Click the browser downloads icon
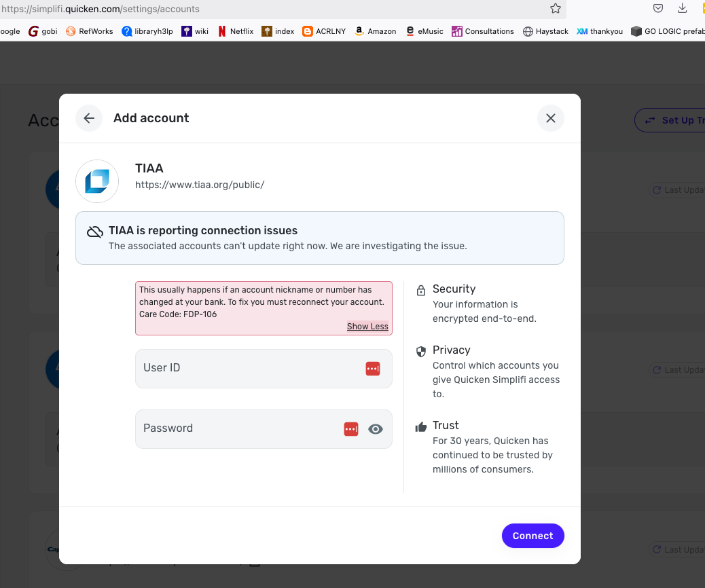Viewport: 705px width, 588px height. pyautogui.click(x=682, y=8)
